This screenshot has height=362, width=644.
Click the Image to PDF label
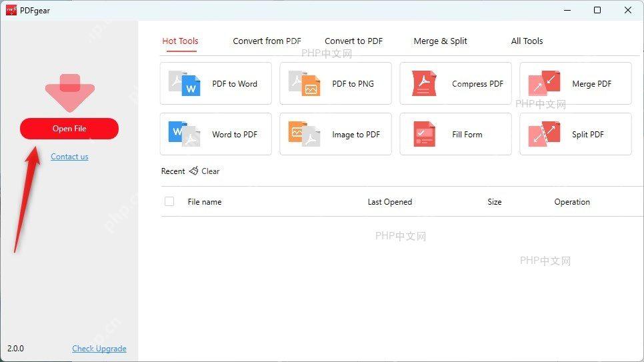(x=356, y=135)
